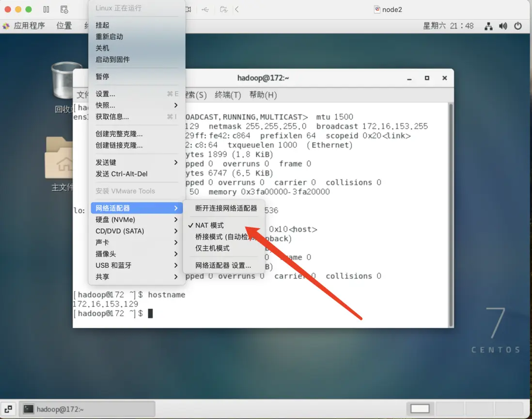Choose 重新启动 from the VM menu
This screenshot has width=532, height=419.
(137, 37)
